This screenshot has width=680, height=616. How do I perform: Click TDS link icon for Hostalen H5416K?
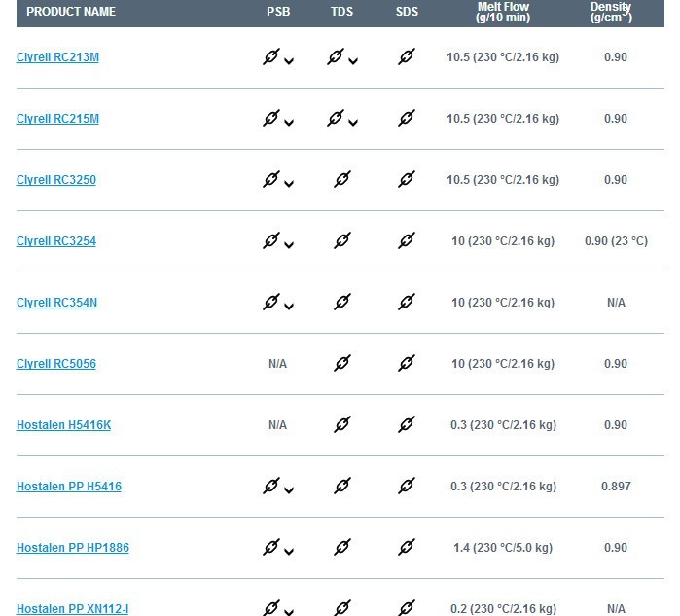point(341,425)
